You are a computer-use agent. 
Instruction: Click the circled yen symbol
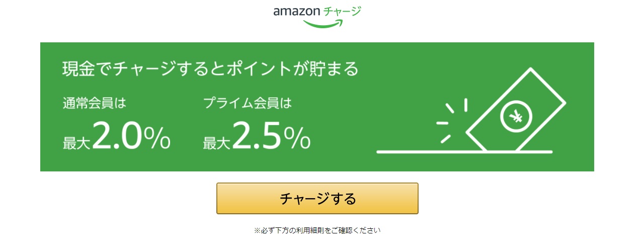(516, 117)
